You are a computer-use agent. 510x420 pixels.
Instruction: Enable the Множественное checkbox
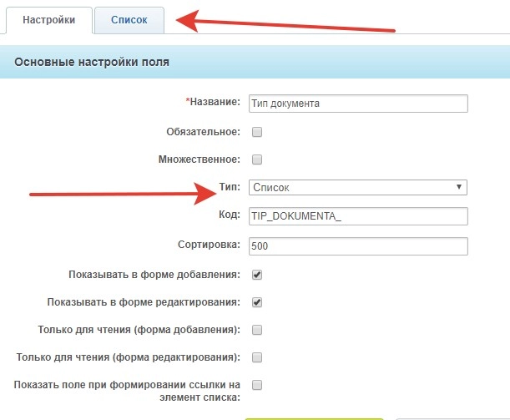[x=257, y=159]
